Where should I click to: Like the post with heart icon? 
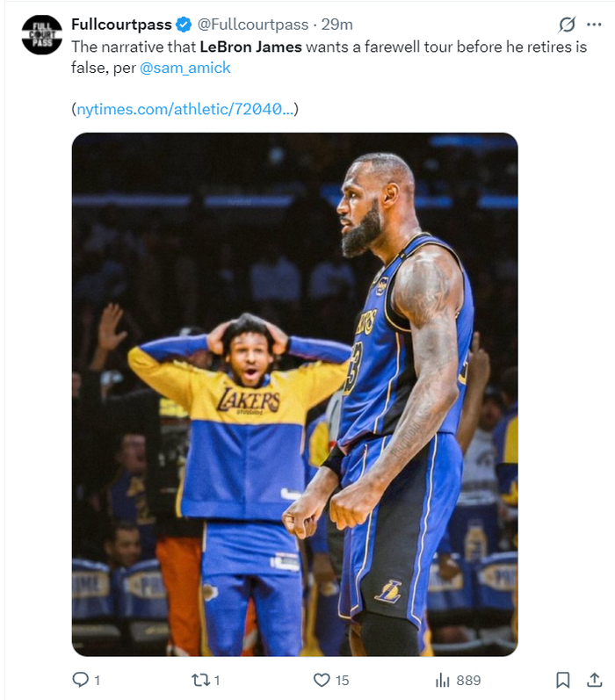[322, 680]
